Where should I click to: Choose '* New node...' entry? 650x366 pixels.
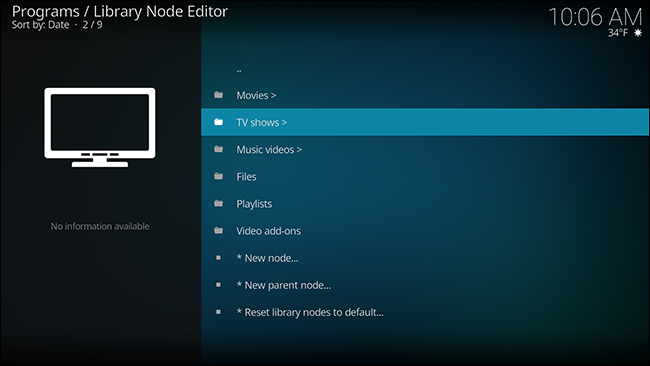[425, 258]
